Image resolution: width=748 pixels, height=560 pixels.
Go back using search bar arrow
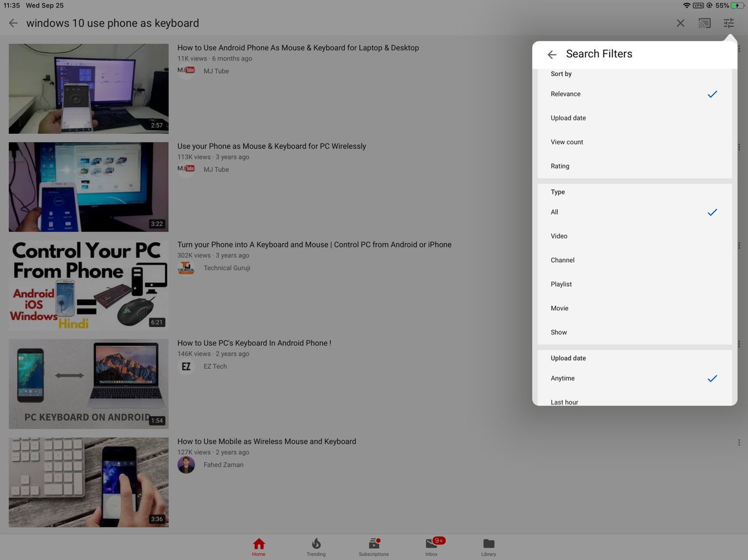tap(13, 23)
